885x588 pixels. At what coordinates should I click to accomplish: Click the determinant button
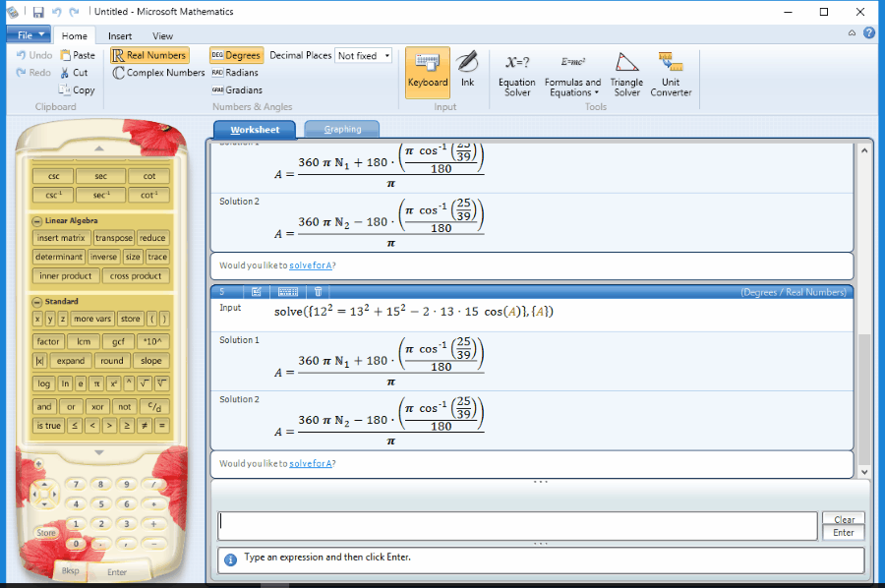(x=59, y=257)
